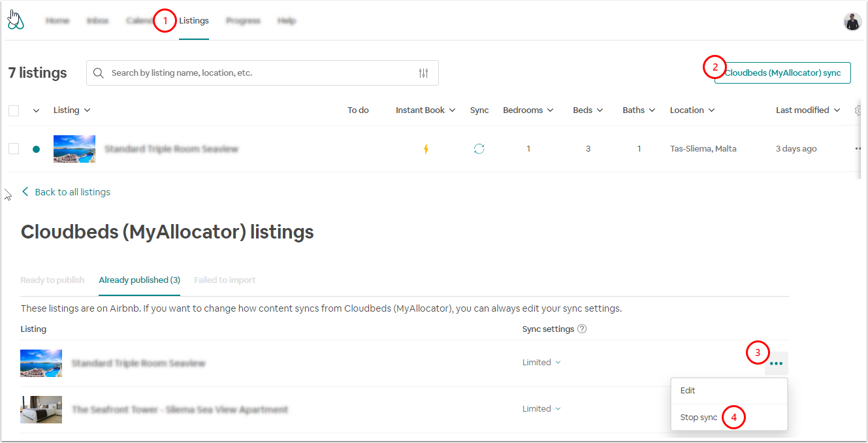Click the seaview thumbnail in listings table
Viewport: 868px width, 443px height.
[74, 149]
